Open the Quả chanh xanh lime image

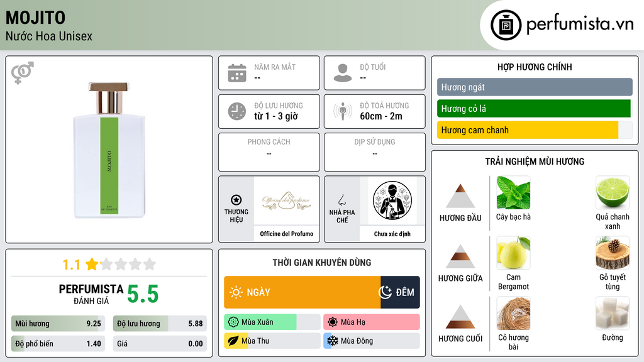pos(613,193)
